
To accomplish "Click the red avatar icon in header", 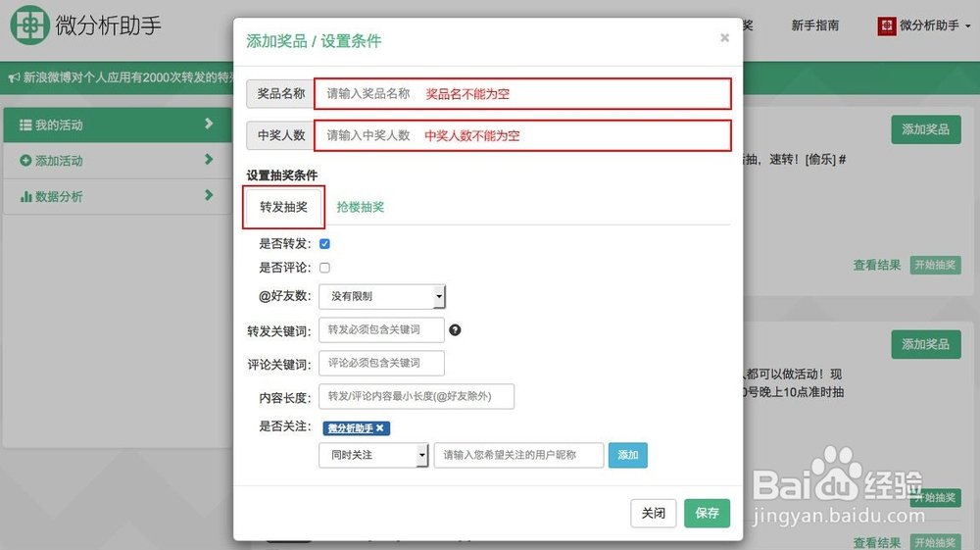I will click(x=886, y=26).
